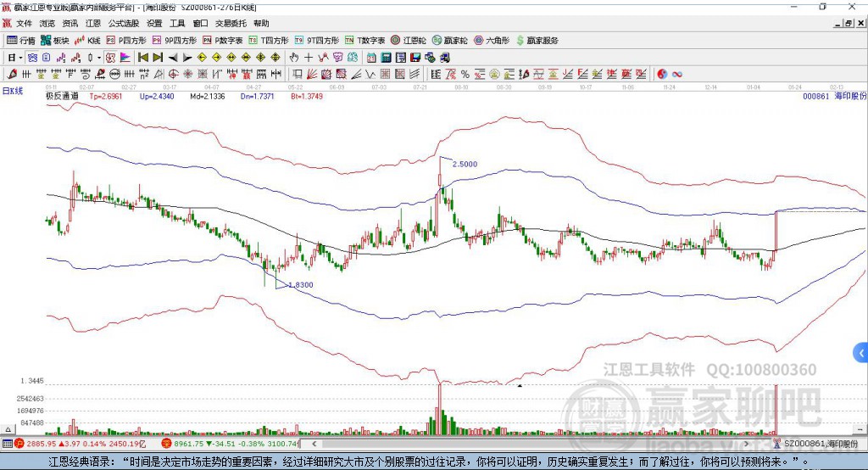This screenshot has width=868, height=470.
Task: Click the colored flag icon
Action: coord(125,58)
